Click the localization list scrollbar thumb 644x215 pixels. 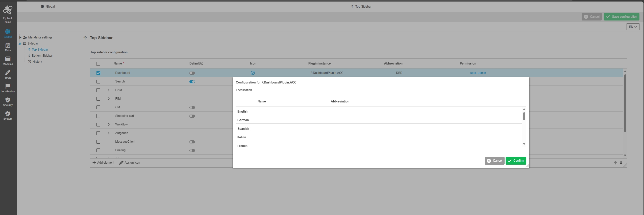524,116
